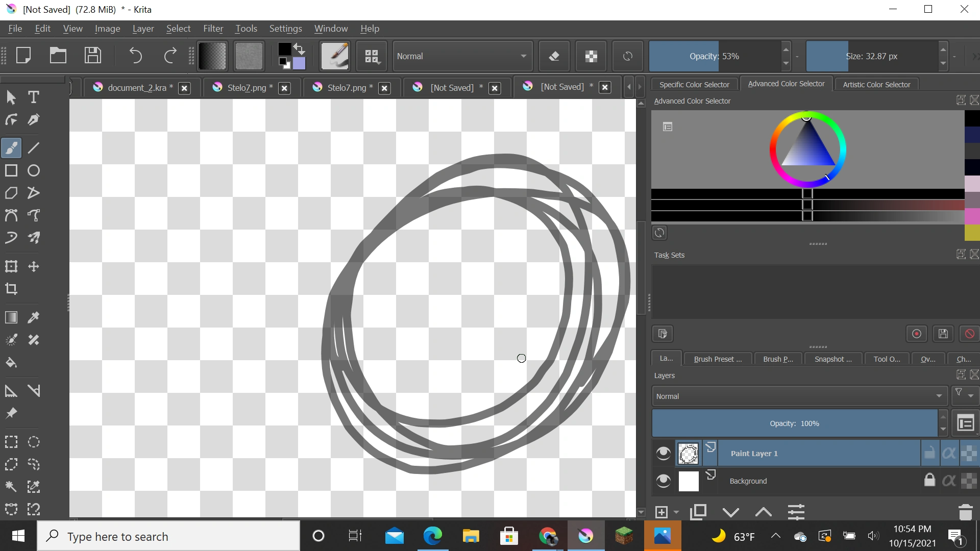This screenshot has width=980, height=551.
Task: Hide the Paint Layer 1 layer
Action: point(663,453)
